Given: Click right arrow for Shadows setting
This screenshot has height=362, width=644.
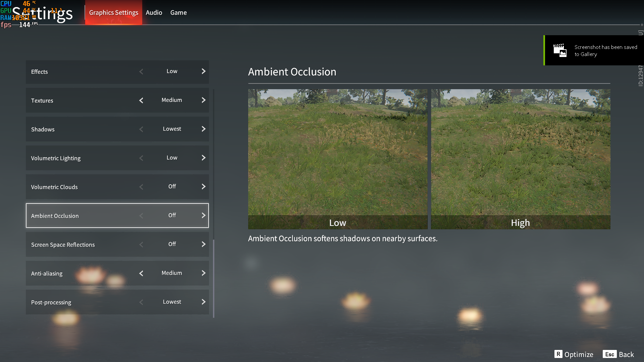Looking at the screenshot, I should (203, 129).
